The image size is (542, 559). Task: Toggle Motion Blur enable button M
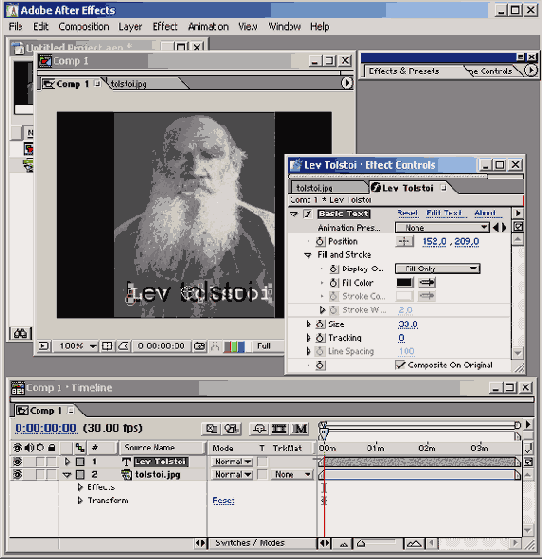300,429
